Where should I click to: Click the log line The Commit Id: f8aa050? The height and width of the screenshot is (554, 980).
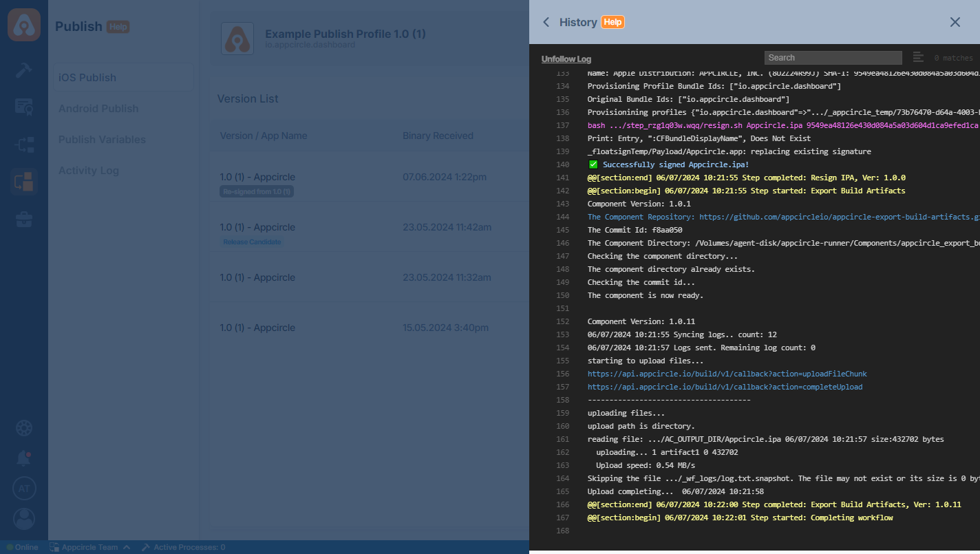(x=635, y=230)
